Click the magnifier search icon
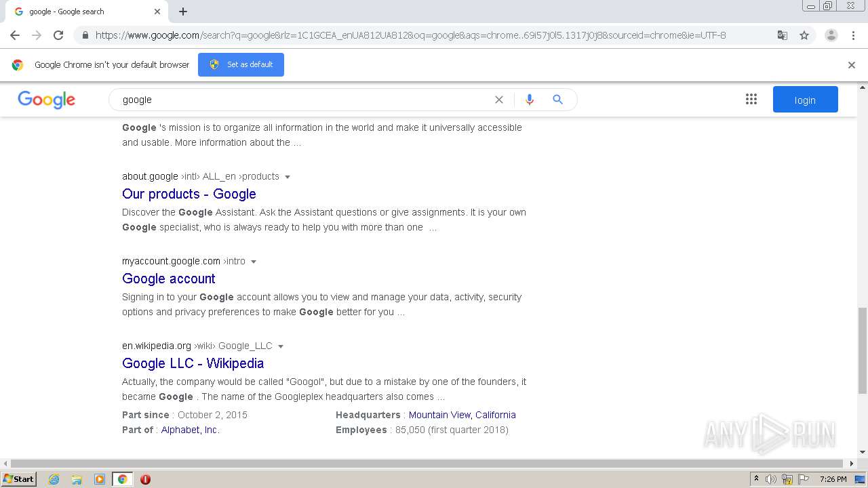This screenshot has height=488, width=868. pyautogui.click(x=558, y=100)
